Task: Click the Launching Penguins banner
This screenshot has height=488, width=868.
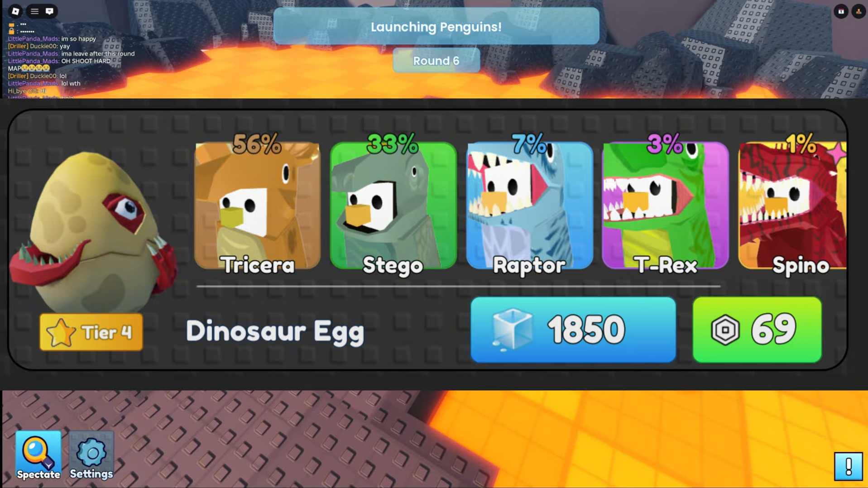Action: click(436, 26)
